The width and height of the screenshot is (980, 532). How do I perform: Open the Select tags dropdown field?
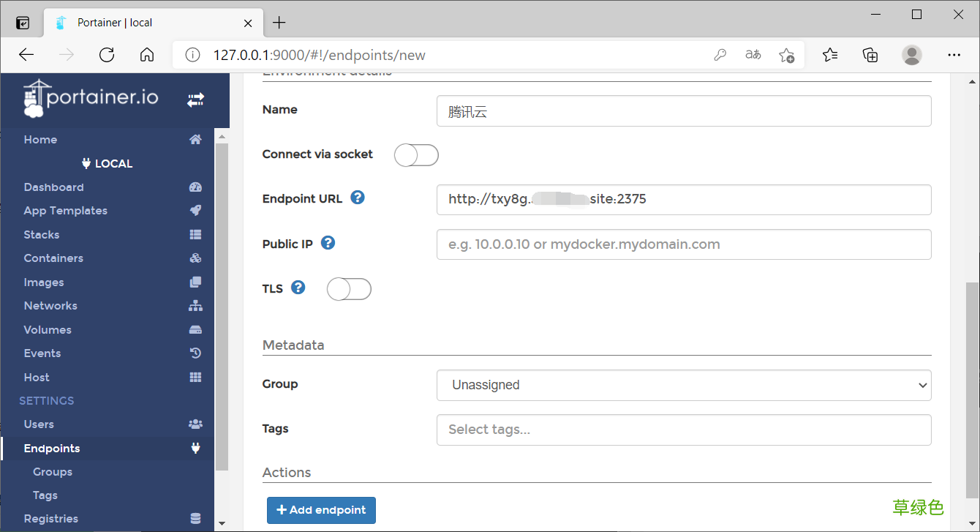pos(684,430)
